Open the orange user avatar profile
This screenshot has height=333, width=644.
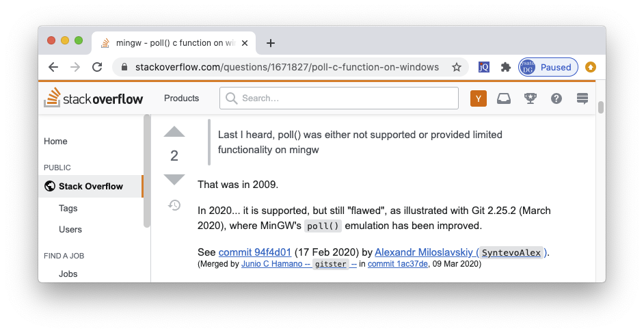[x=479, y=98]
